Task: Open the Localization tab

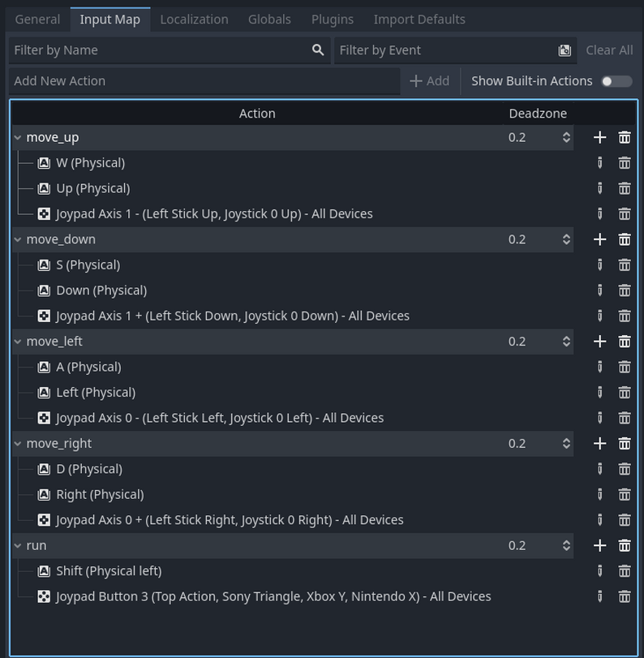Action: pyautogui.click(x=194, y=19)
